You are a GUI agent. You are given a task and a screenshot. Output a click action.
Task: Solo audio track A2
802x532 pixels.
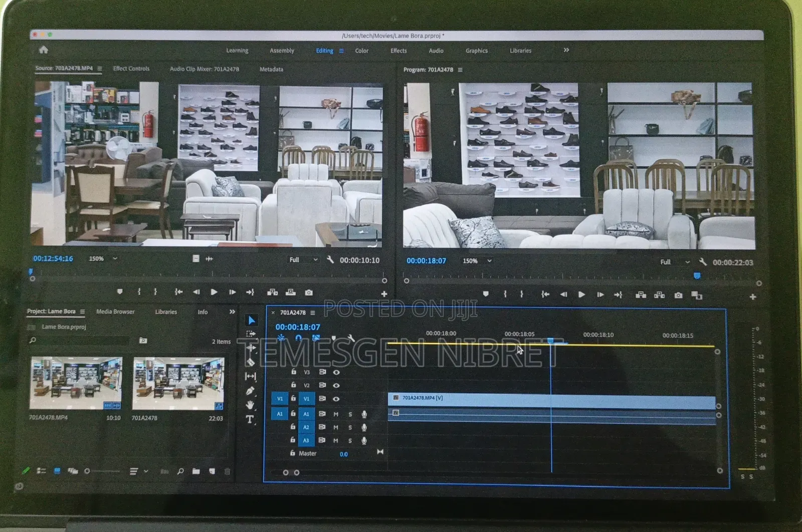pyautogui.click(x=350, y=427)
